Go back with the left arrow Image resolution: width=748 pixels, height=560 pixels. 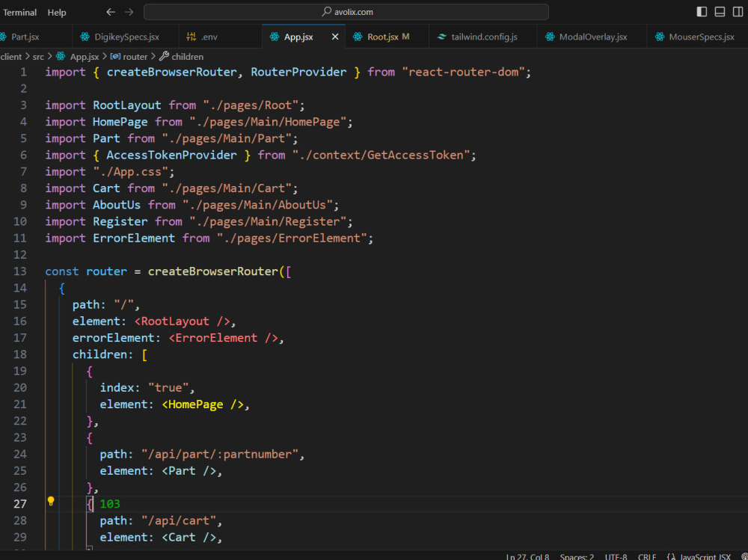pyautogui.click(x=111, y=12)
